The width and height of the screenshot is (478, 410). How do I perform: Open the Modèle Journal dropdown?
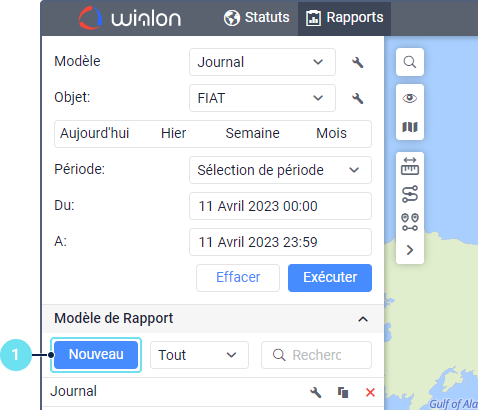pyautogui.click(x=262, y=62)
